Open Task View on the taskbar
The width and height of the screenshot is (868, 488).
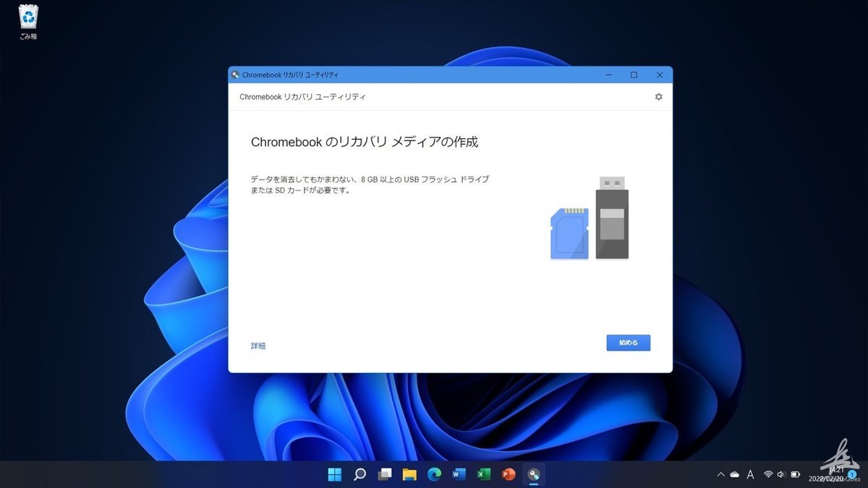(x=385, y=474)
